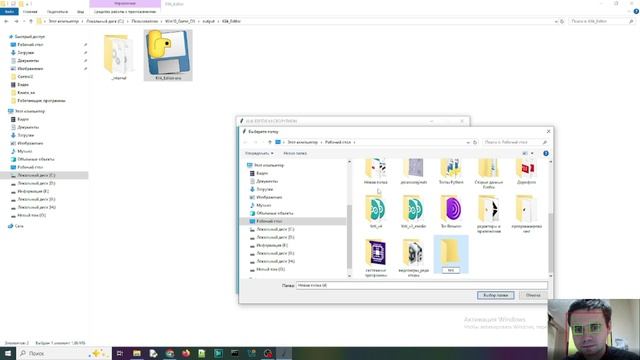Select the second teal-disc folder in dialog
The width and height of the screenshot is (640, 360).
coord(413,211)
